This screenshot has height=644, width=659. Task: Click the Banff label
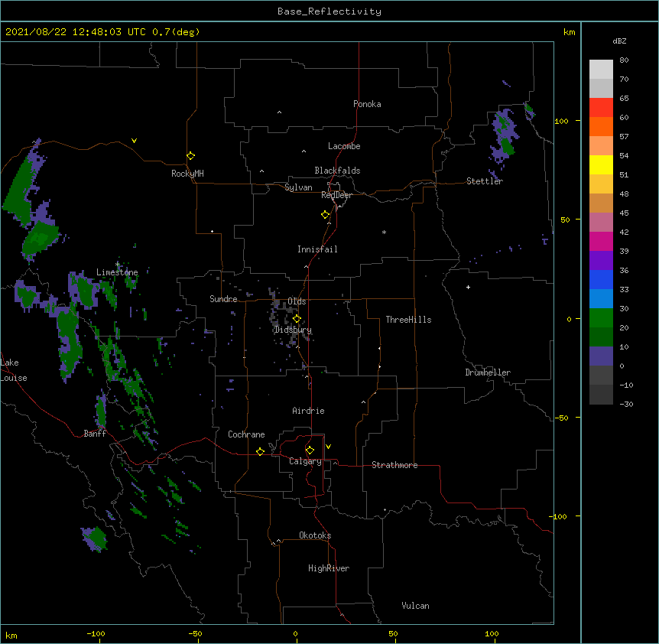coord(95,434)
